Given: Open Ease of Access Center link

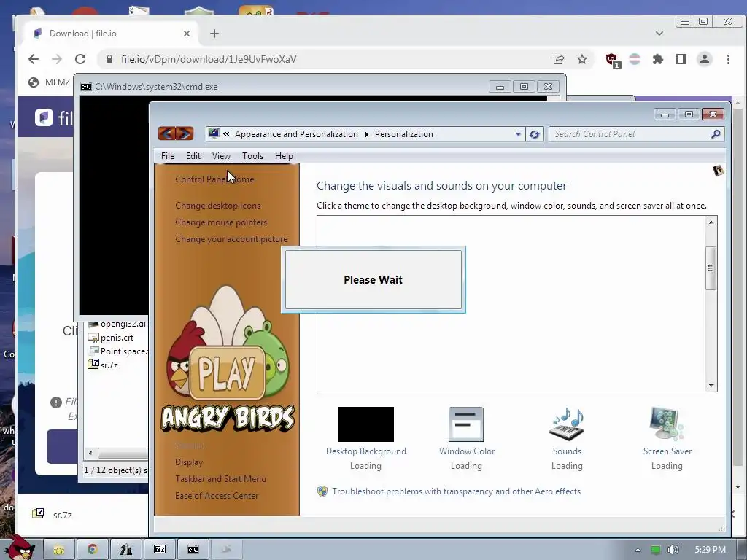Looking at the screenshot, I should pos(217,495).
